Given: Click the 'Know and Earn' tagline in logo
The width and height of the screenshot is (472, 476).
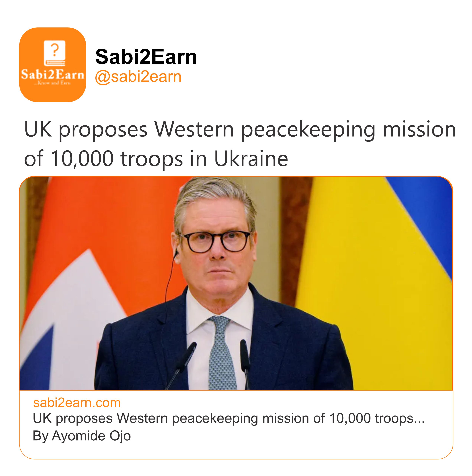Looking at the screenshot, I should tap(53, 83).
